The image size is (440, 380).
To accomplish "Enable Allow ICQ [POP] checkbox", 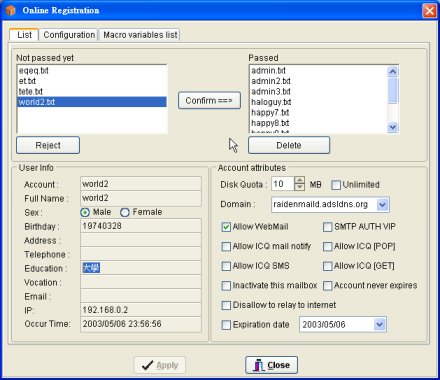I will pos(328,247).
